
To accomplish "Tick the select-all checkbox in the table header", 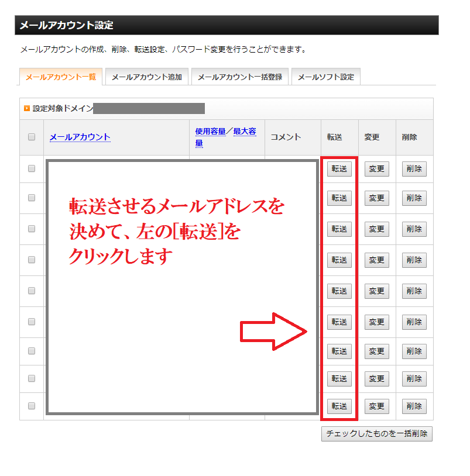I will tap(32, 137).
